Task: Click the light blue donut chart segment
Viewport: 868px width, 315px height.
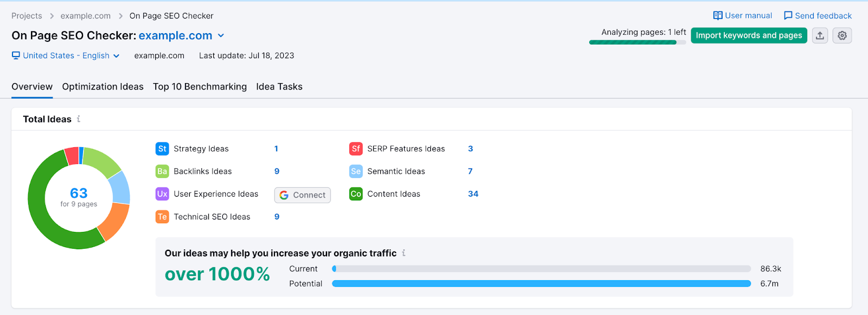Action: [121, 187]
